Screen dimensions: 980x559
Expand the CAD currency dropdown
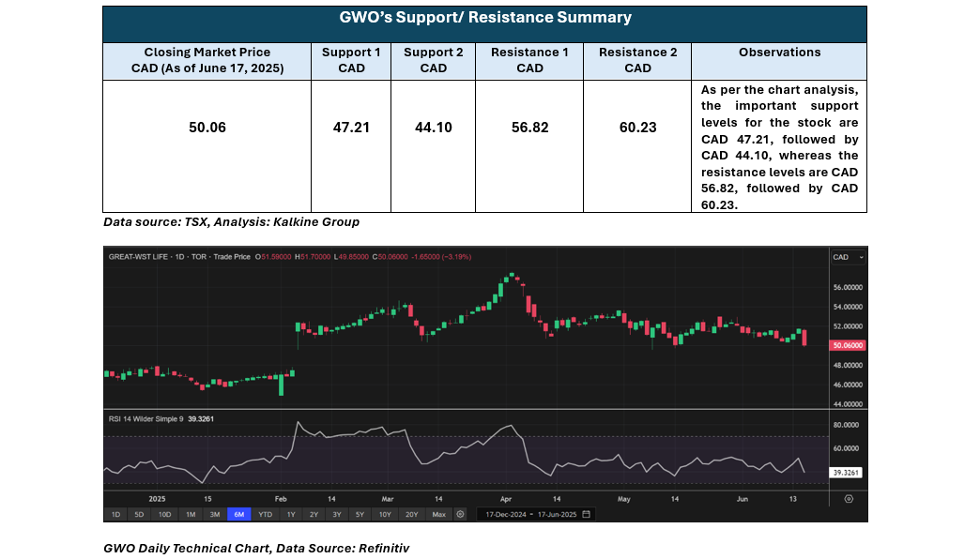click(849, 257)
